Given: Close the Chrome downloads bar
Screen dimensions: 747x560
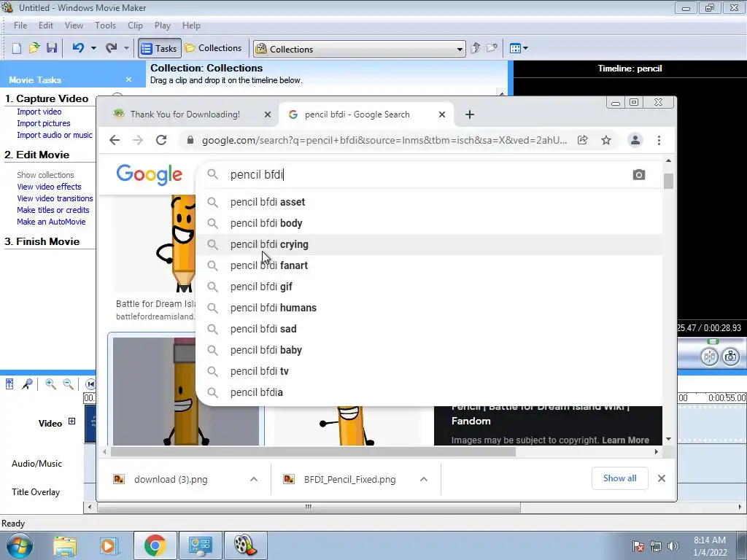Looking at the screenshot, I should coord(661,478).
